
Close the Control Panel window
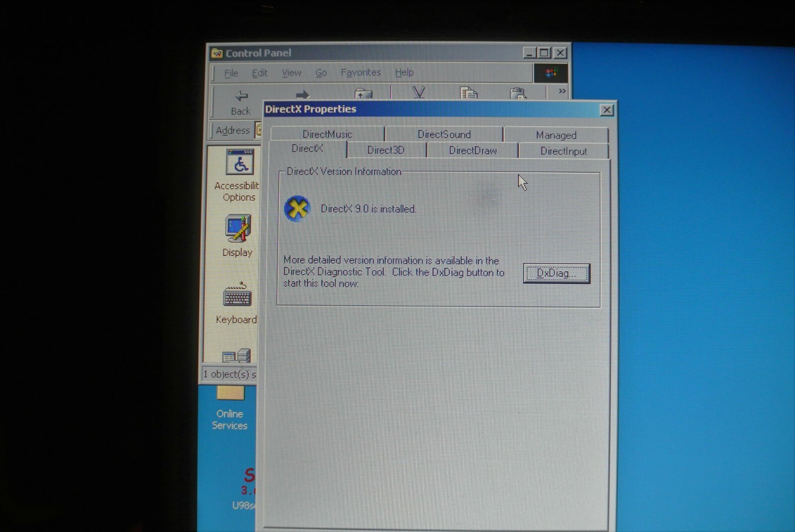(560, 53)
